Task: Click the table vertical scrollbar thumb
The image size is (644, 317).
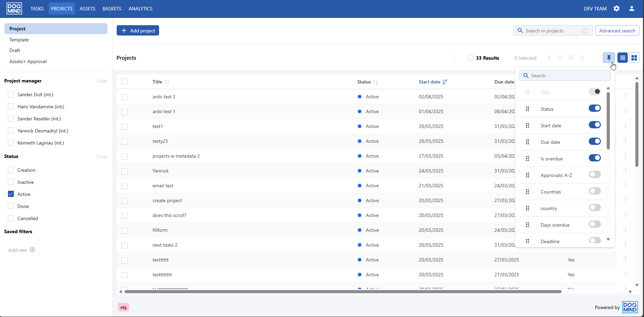Action: (637, 124)
